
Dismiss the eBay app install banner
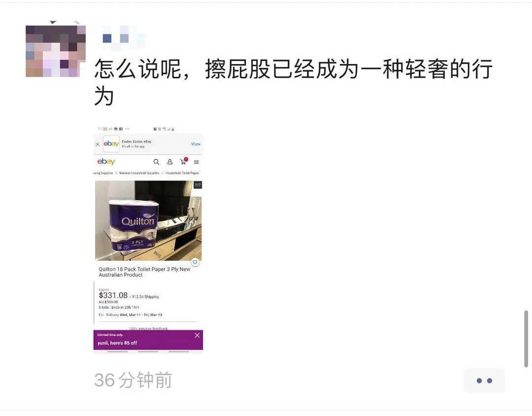98,144
